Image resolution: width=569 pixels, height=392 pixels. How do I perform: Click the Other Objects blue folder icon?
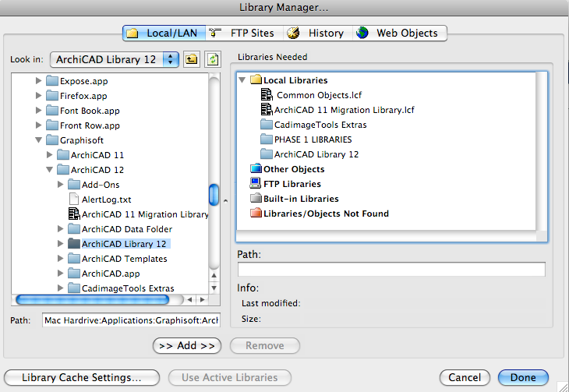click(256, 168)
